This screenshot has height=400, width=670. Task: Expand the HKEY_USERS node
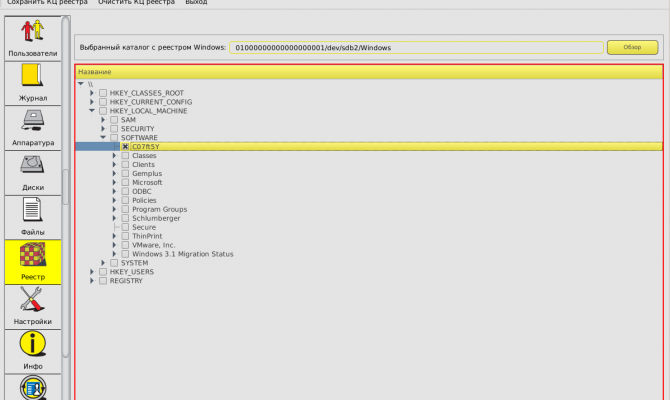(92, 272)
